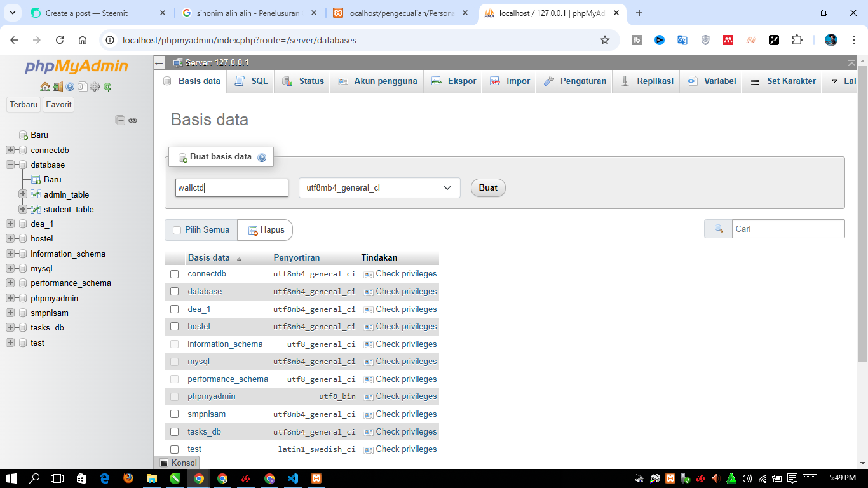Viewport: 868px width, 488px height.
Task: Expand the student_table node
Action: [x=23, y=209]
